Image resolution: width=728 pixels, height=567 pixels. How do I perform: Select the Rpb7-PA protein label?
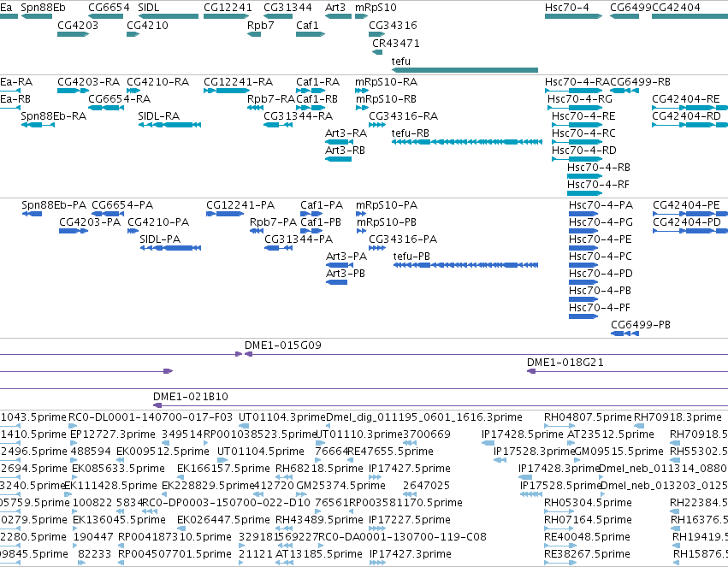(x=273, y=222)
